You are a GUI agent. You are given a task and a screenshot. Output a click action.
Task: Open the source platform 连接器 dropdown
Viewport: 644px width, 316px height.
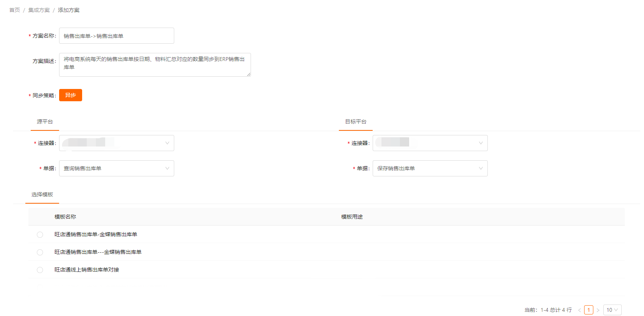pos(116,143)
